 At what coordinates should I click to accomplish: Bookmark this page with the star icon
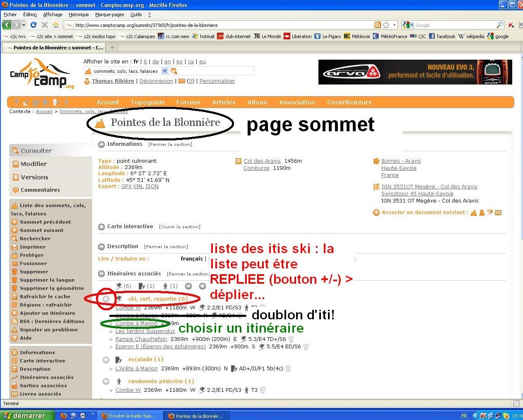tap(386, 25)
